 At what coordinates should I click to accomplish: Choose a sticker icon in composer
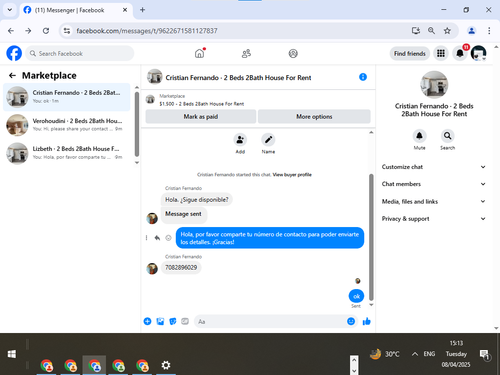(173, 321)
